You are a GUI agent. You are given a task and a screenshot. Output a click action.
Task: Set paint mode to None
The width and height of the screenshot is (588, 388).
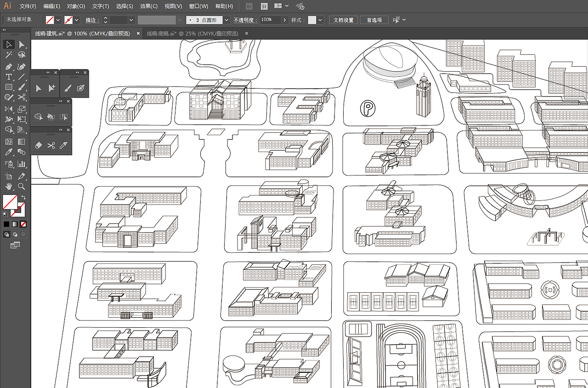[x=23, y=224]
